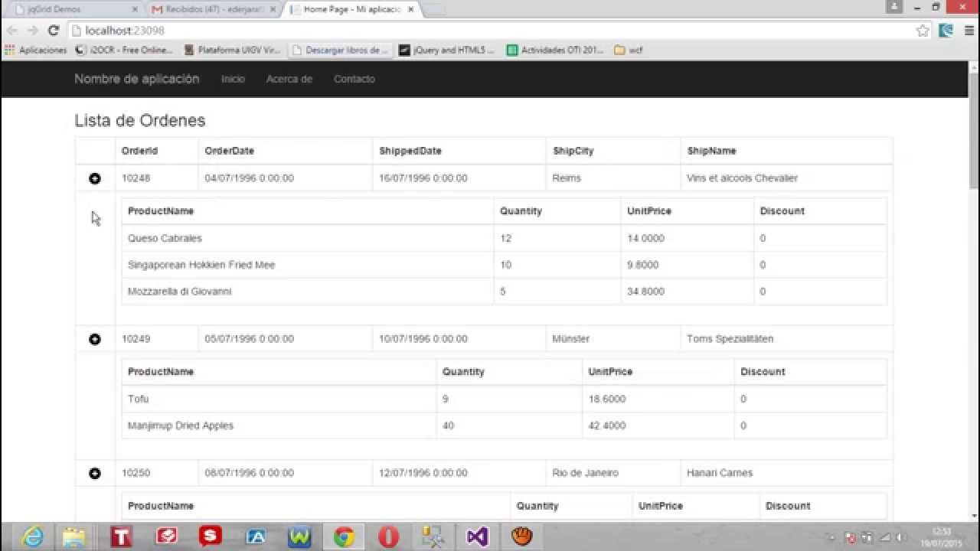The image size is (980, 551).
Task: Go forward with browser forward arrow
Action: (x=32, y=31)
